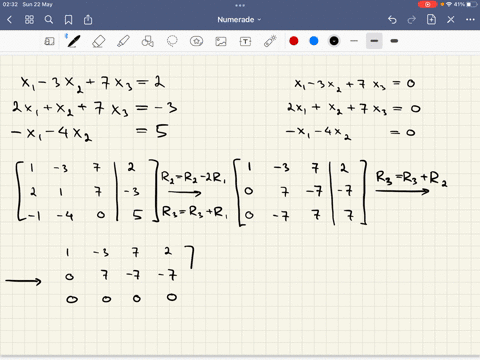Choose the red pen color

click(294, 41)
